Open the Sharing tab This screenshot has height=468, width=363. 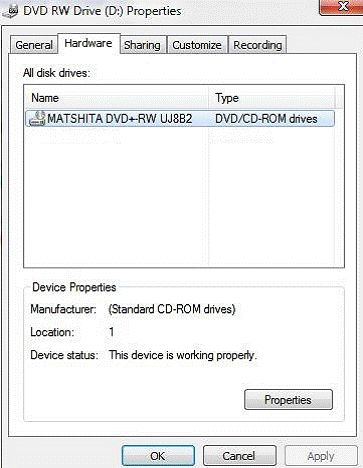(142, 45)
